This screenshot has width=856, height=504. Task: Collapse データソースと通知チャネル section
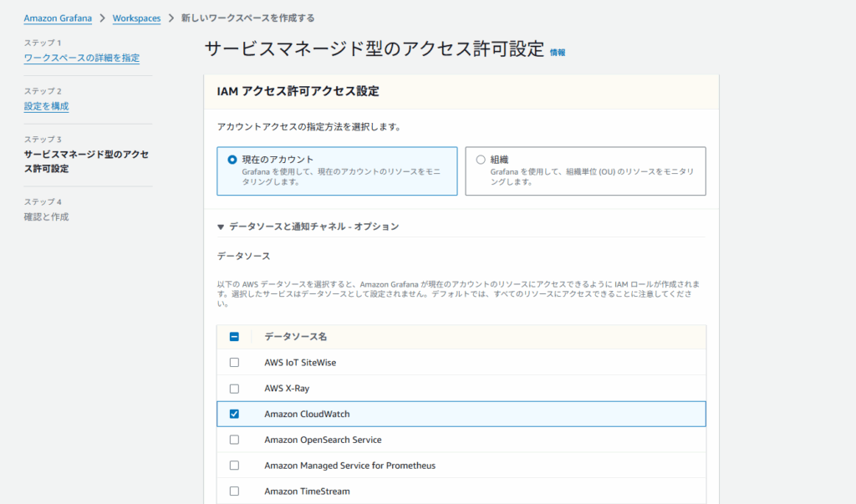(221, 227)
